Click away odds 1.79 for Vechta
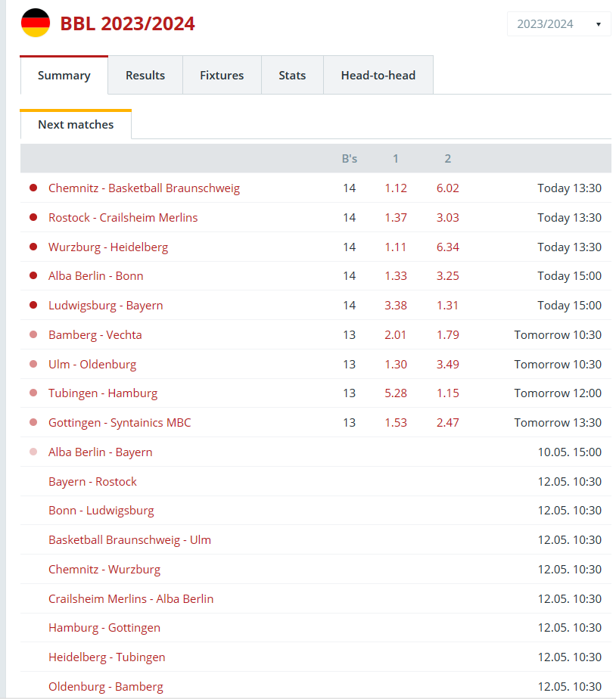616x699 pixels. 447,335
